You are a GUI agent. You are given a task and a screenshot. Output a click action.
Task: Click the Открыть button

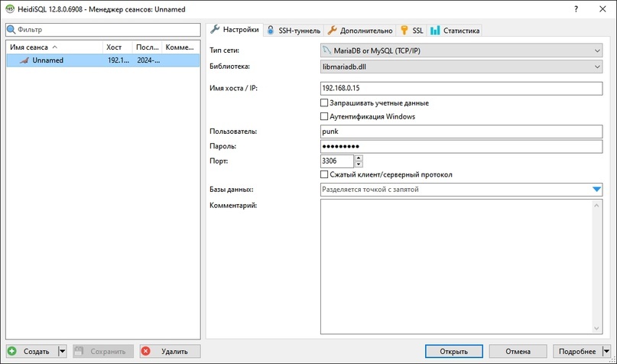[453, 351]
